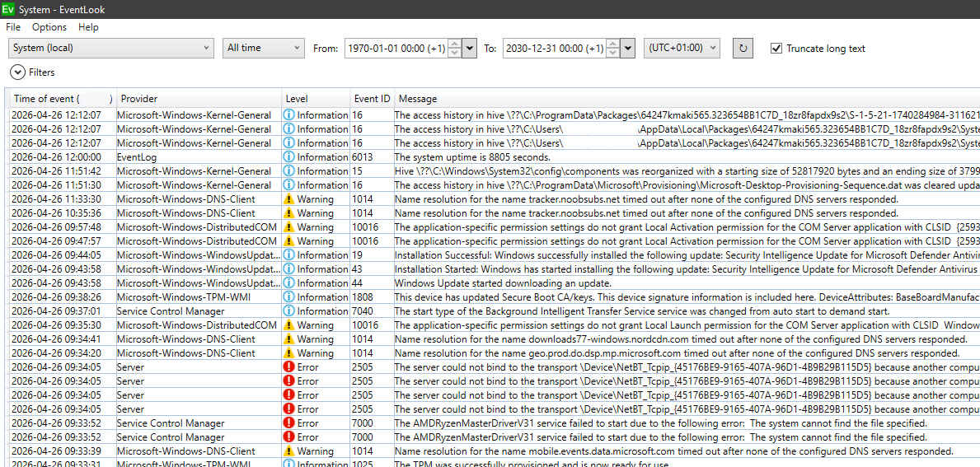The image size is (980, 467).
Task: Open the UTC+01:00 timezone dropdown
Action: click(x=682, y=48)
